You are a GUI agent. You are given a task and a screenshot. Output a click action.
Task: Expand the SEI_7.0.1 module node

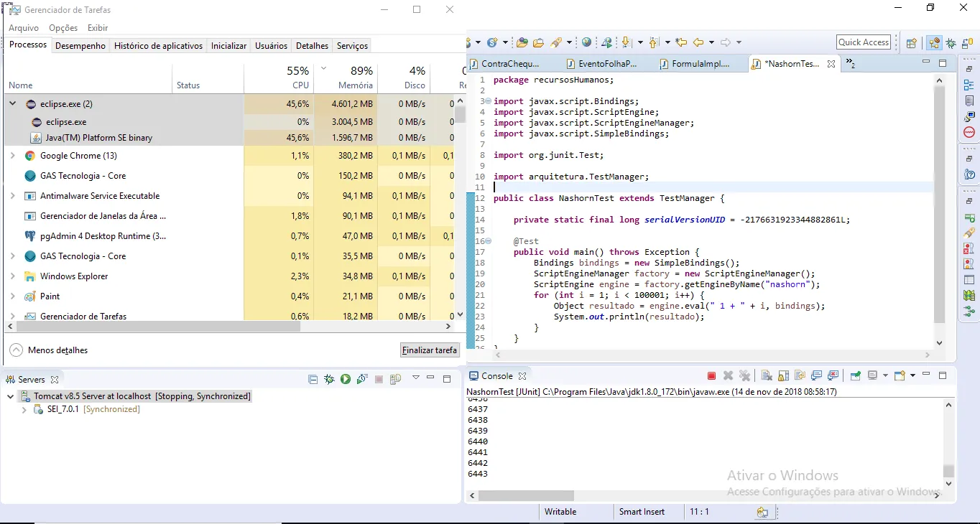[24, 410]
